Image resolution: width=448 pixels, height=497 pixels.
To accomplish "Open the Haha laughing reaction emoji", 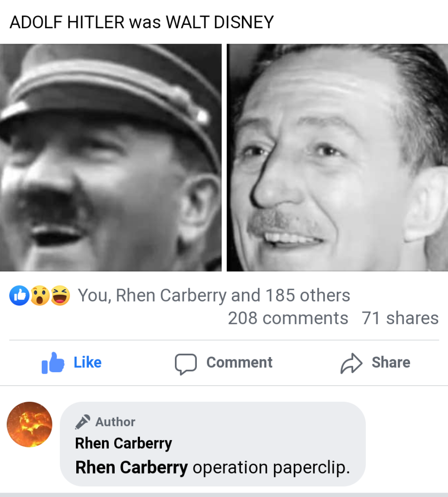I will coord(60,295).
